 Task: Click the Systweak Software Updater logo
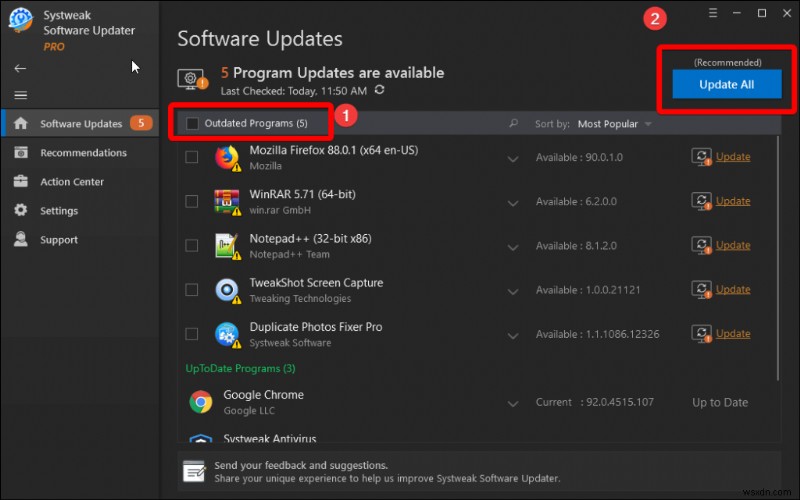tap(20, 21)
